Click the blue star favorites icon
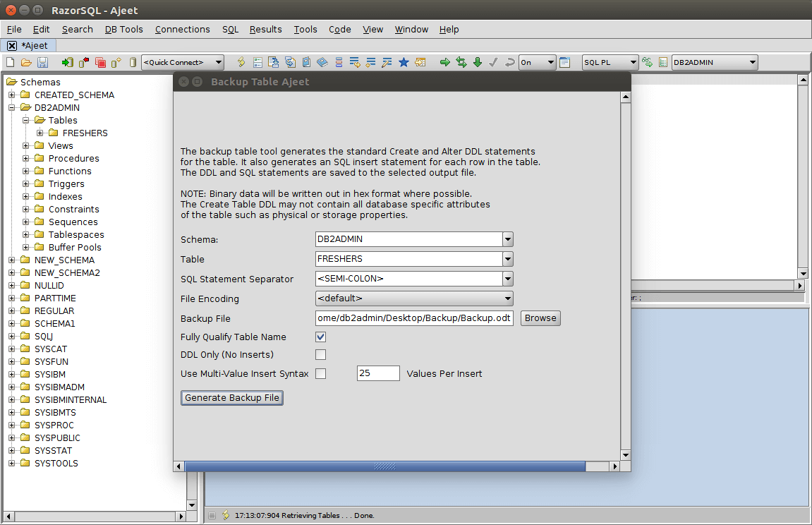 [404, 62]
